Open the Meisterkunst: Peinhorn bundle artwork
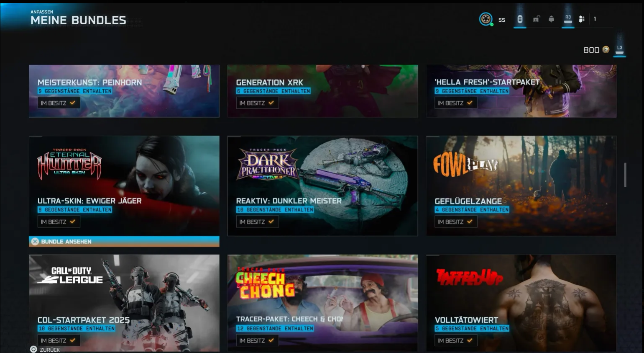This screenshot has width=644, height=353. pos(124,91)
